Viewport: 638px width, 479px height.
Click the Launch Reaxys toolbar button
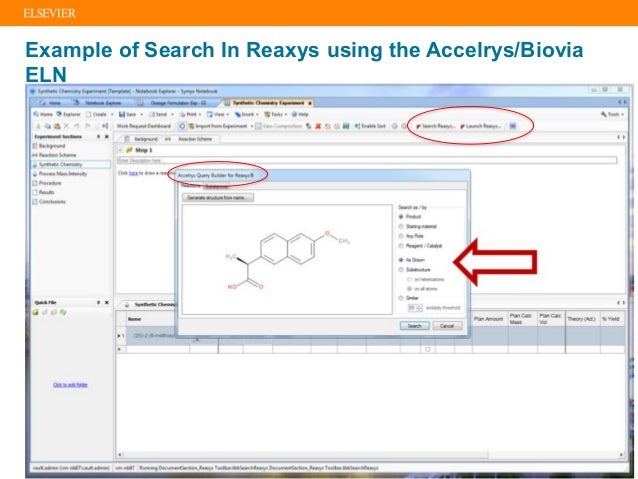[481, 126]
